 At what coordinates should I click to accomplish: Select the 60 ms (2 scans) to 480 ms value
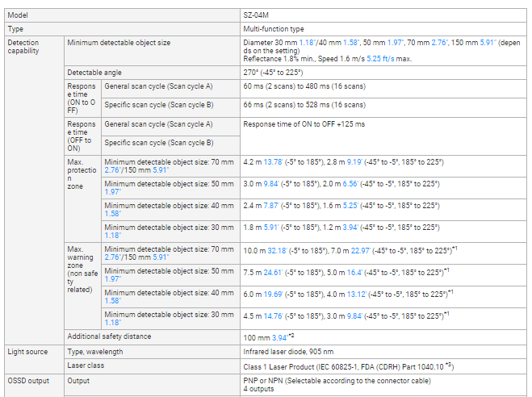[304, 86]
